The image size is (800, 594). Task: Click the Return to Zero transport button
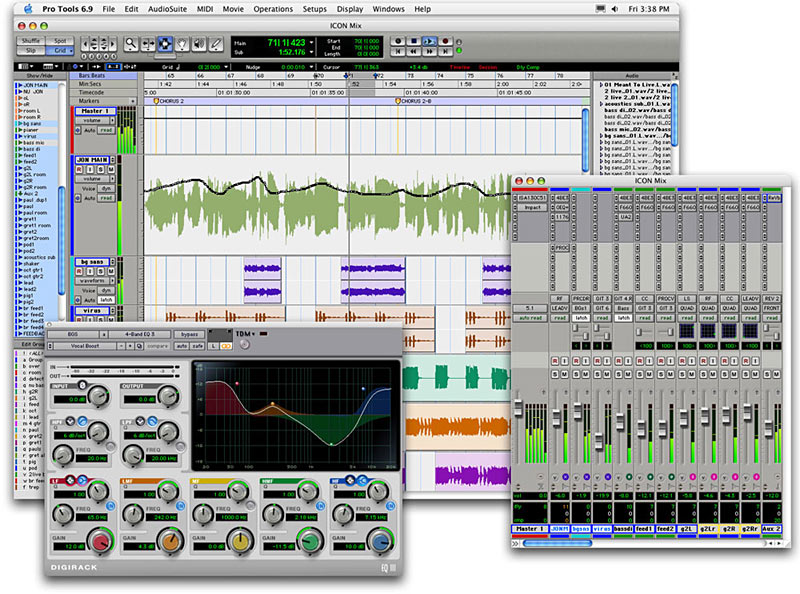[x=398, y=52]
